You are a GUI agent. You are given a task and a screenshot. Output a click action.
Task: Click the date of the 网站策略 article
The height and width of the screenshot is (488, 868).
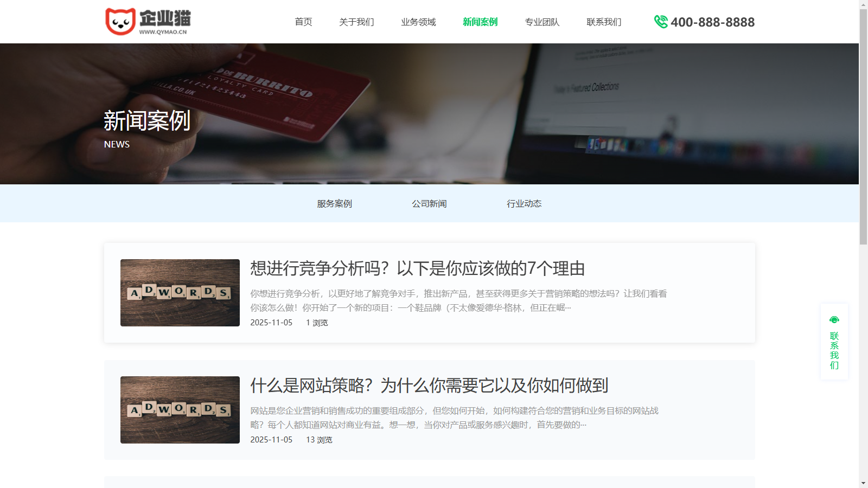271,440
